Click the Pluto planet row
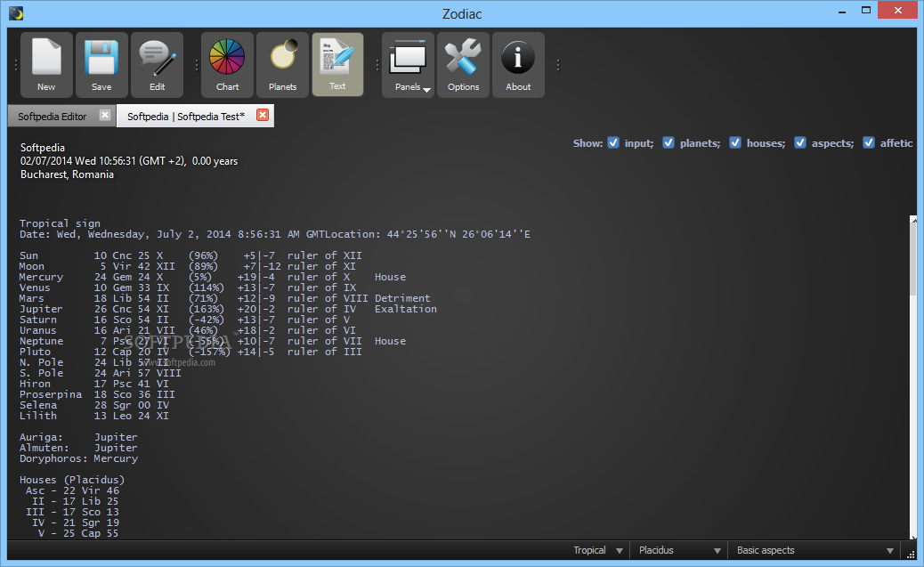Screen dimensions: 924x567 190,352
